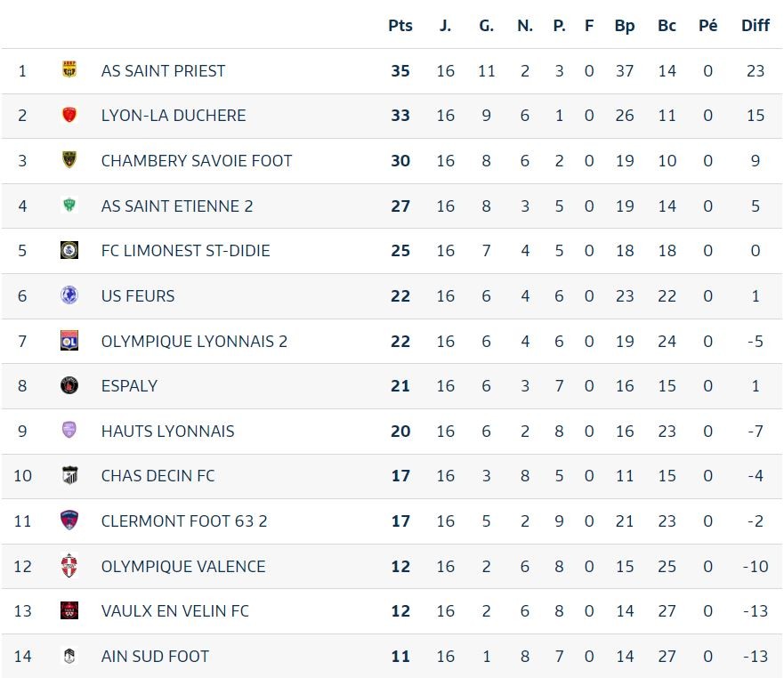
Task: Click the FC Limonest St-Didie crest
Action: tap(69, 250)
